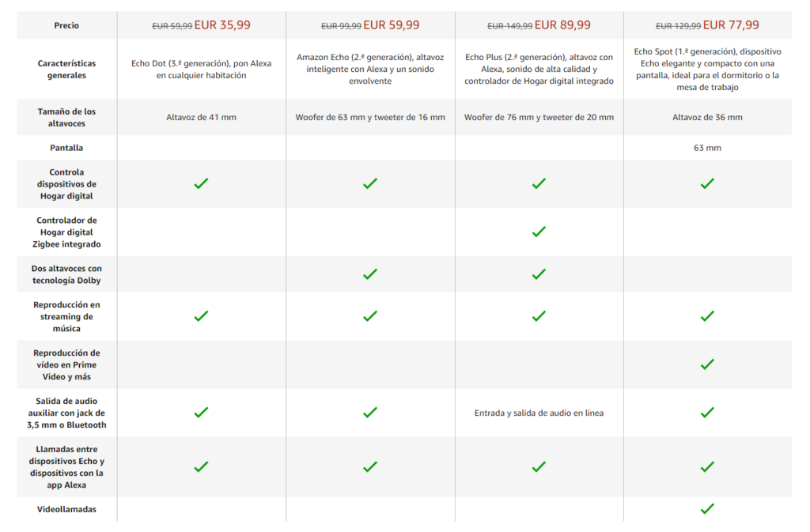Viewport: 810px width, 532px height.
Task: Click Echo Dot salida de audio checkmark
Action: [x=201, y=413]
